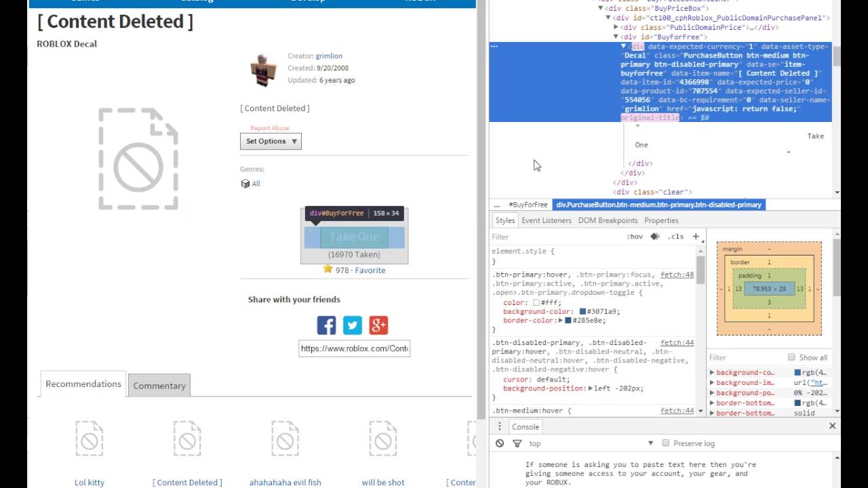Open ahahahaha evil fish link
The width and height of the screenshot is (868, 488).
285,483
